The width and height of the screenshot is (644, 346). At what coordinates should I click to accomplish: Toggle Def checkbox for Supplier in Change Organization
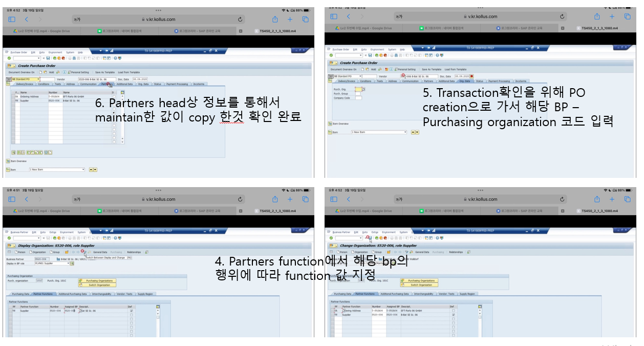[453, 315]
